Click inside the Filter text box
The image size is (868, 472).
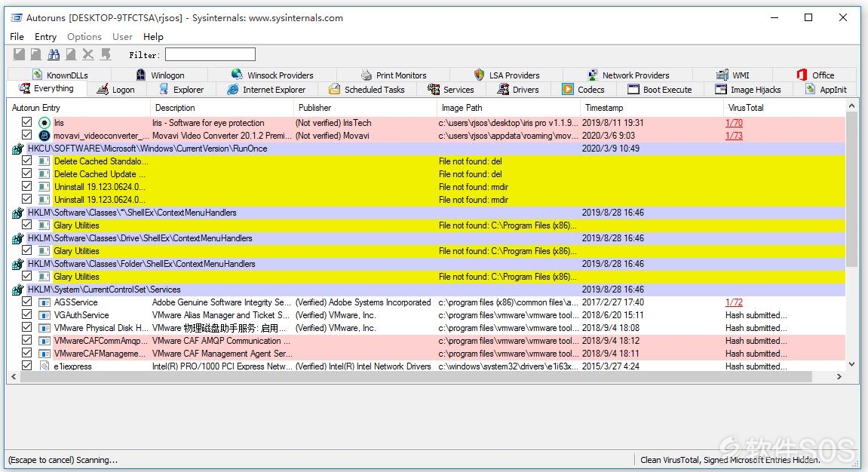tap(210, 54)
